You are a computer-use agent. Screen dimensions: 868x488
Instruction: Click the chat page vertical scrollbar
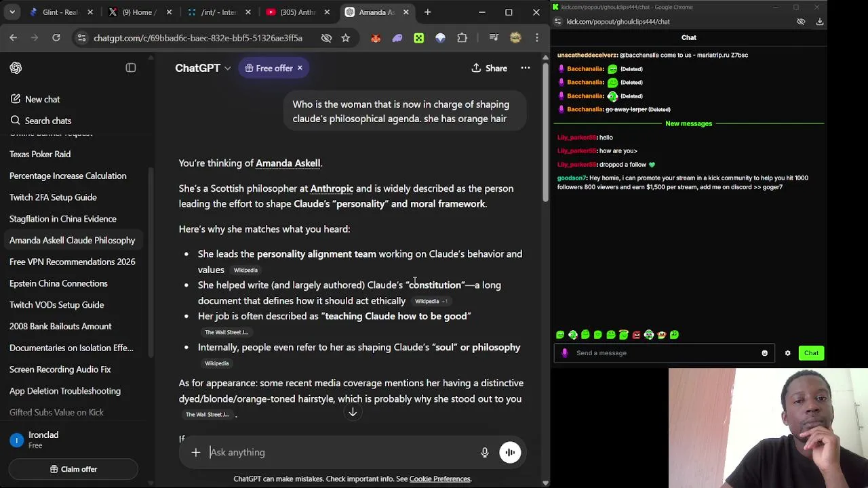(545, 132)
